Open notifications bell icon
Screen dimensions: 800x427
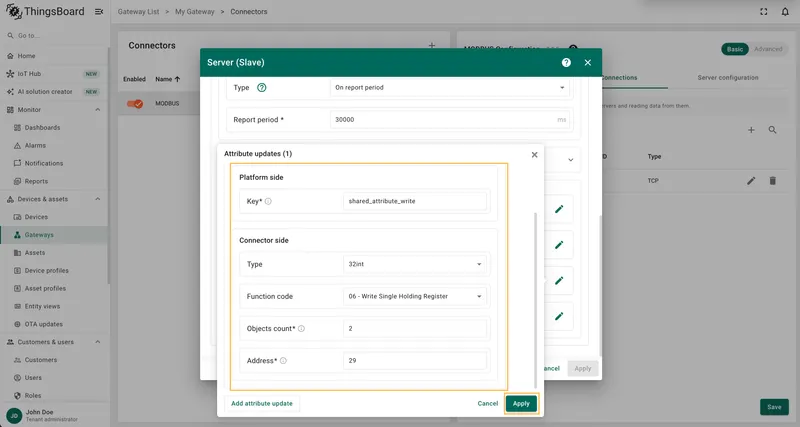point(785,11)
